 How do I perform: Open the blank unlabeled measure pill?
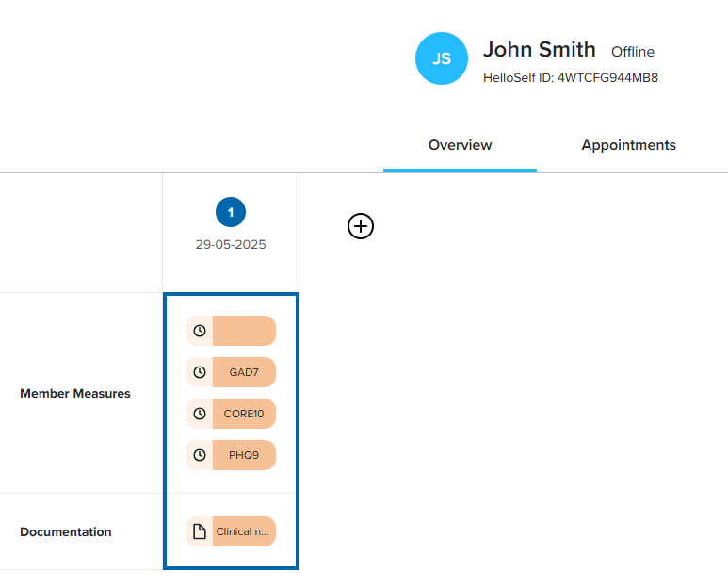point(244,331)
